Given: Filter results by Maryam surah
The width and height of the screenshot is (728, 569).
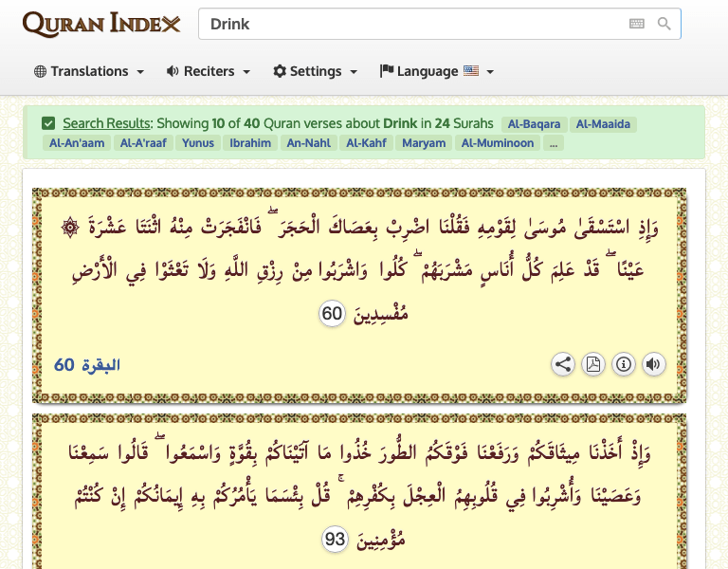Looking at the screenshot, I should point(424,143).
